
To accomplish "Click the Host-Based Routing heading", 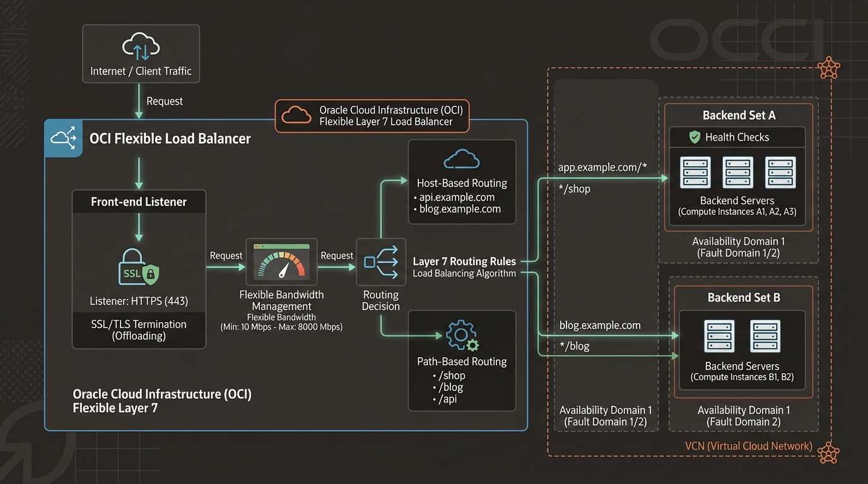I will (x=462, y=183).
